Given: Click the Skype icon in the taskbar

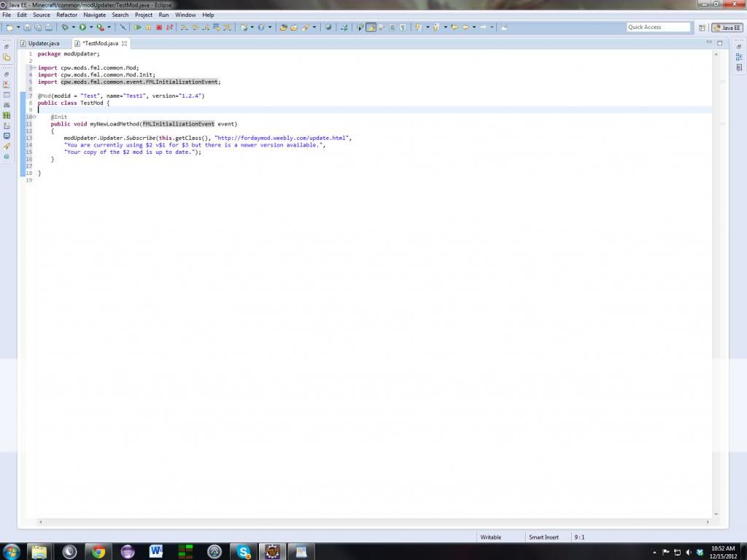Looking at the screenshot, I should [244, 552].
